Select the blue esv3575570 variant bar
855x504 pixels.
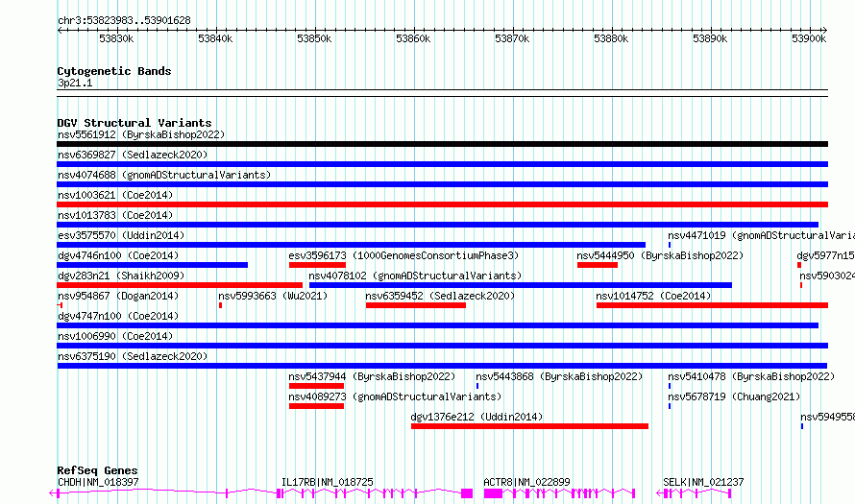[352, 245]
